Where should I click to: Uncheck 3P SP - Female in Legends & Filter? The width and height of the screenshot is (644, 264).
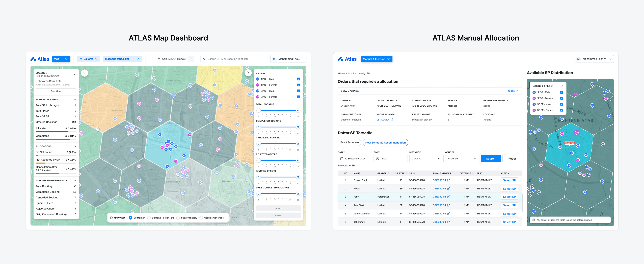(561, 110)
